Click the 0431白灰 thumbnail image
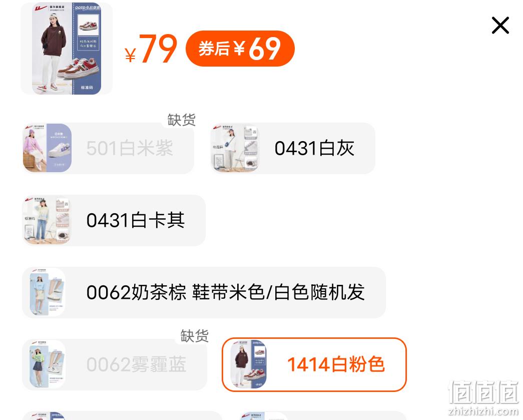The image size is (523, 420). tap(235, 148)
